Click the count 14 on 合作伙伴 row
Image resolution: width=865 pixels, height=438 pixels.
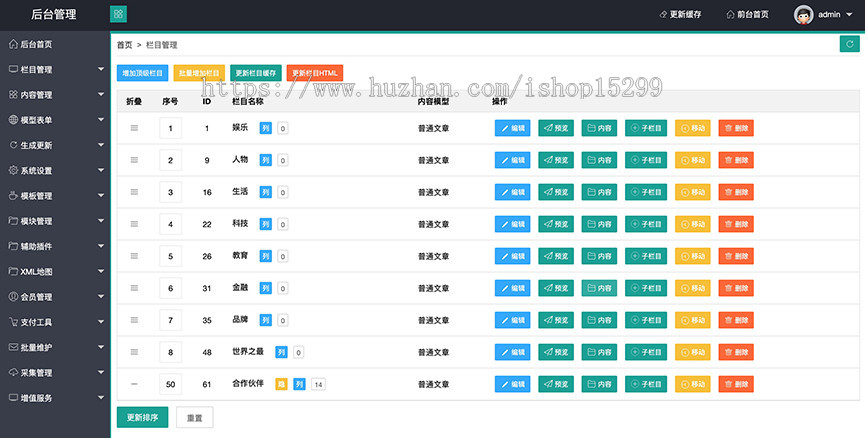318,384
